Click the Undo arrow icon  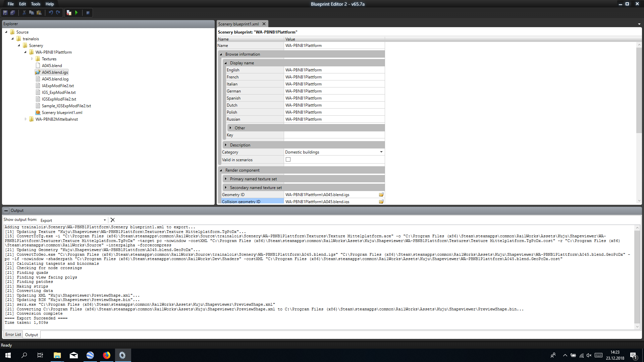pos(51,13)
